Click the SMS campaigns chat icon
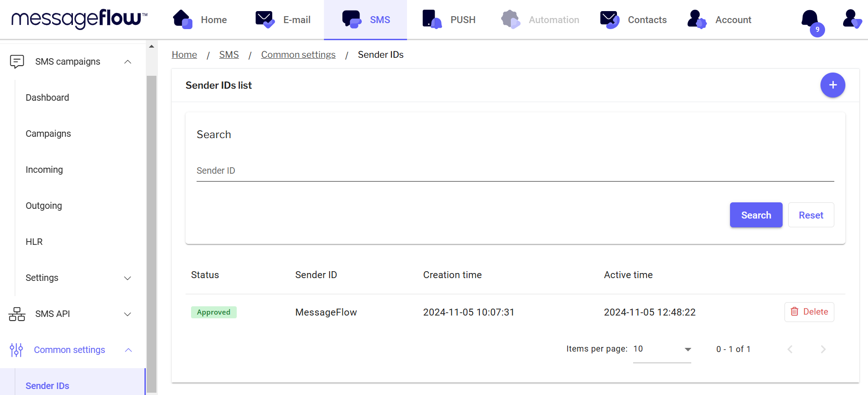This screenshot has height=395, width=868. (17, 61)
